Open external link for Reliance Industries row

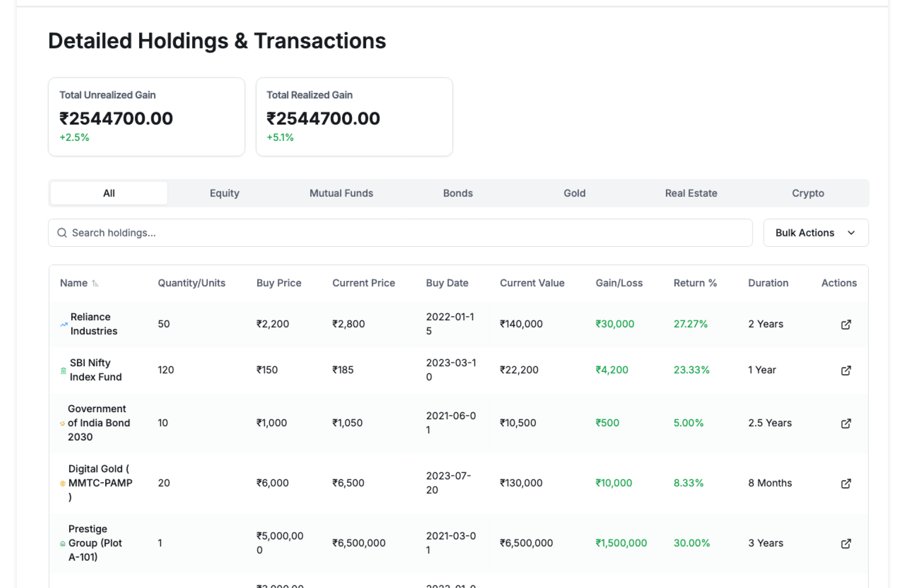(846, 324)
